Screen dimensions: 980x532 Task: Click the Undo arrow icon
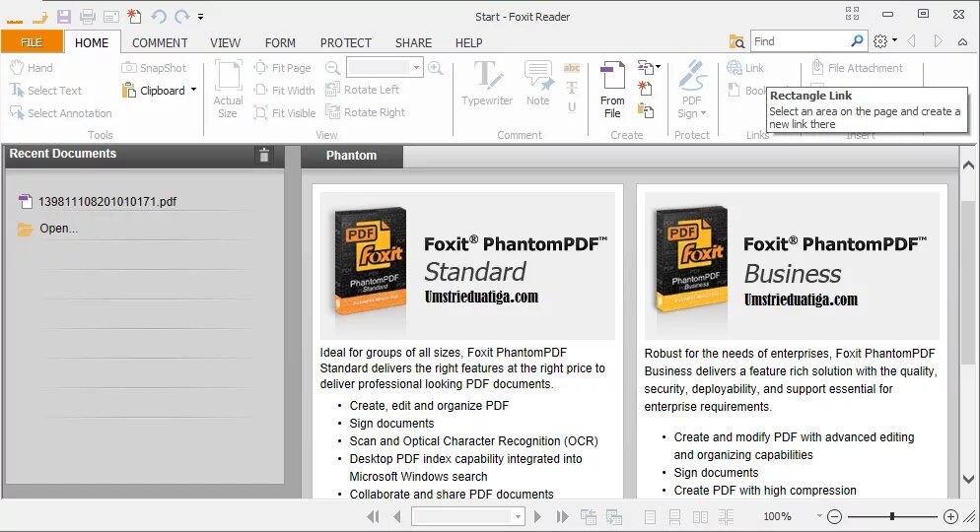click(x=159, y=16)
